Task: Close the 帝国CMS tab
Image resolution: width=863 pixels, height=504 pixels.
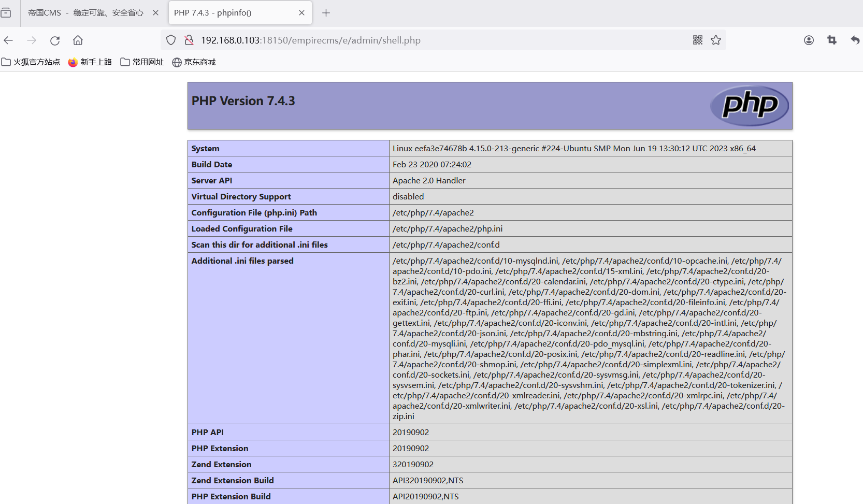Action: (x=155, y=13)
